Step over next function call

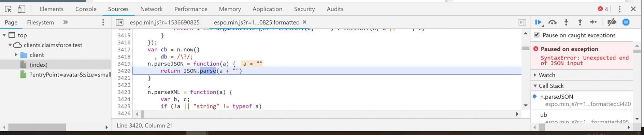pyautogui.click(x=552, y=22)
